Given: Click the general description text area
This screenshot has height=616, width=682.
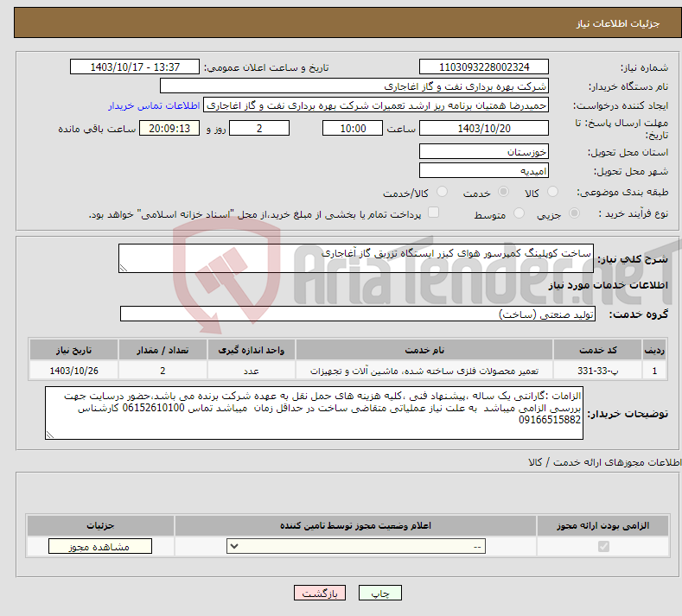Looking at the screenshot, I should 356,258.
